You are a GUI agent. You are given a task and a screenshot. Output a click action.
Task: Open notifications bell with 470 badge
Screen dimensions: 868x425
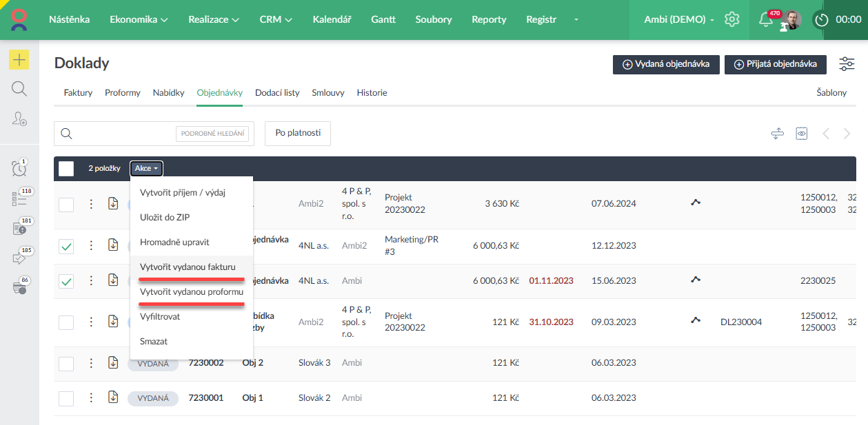tap(765, 20)
